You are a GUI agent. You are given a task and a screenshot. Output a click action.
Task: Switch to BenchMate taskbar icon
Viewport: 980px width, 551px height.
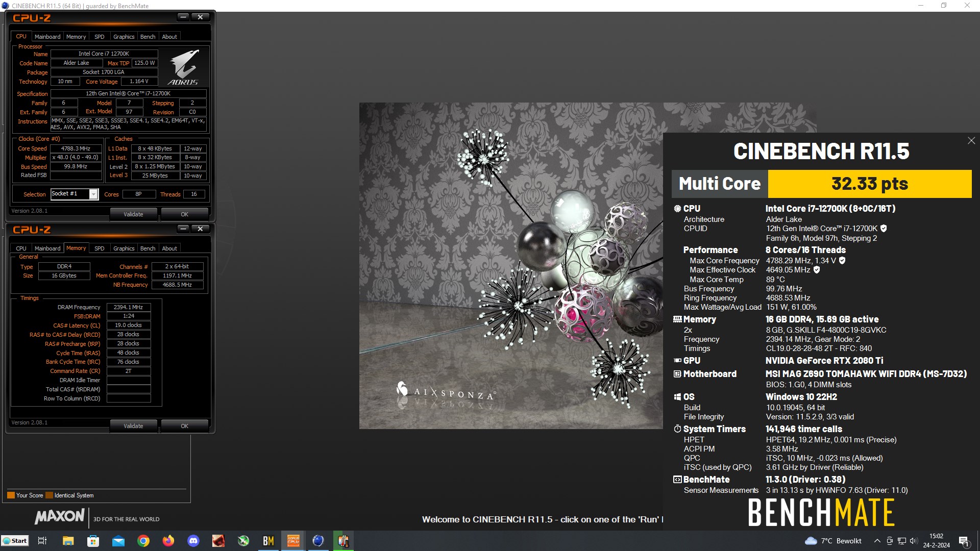coord(268,541)
